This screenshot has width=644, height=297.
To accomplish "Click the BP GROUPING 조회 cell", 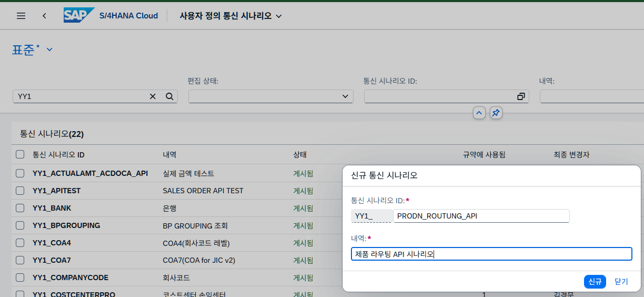I will (195, 225).
